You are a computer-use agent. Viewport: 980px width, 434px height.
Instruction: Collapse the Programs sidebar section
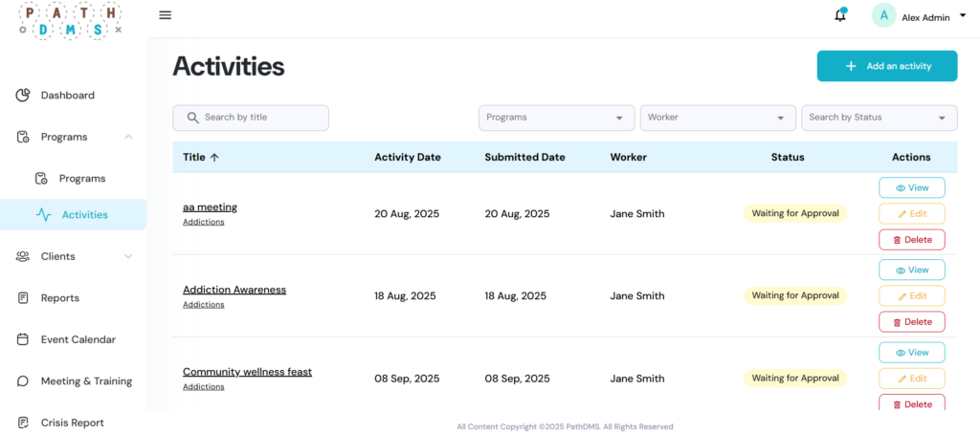pyautogui.click(x=128, y=137)
